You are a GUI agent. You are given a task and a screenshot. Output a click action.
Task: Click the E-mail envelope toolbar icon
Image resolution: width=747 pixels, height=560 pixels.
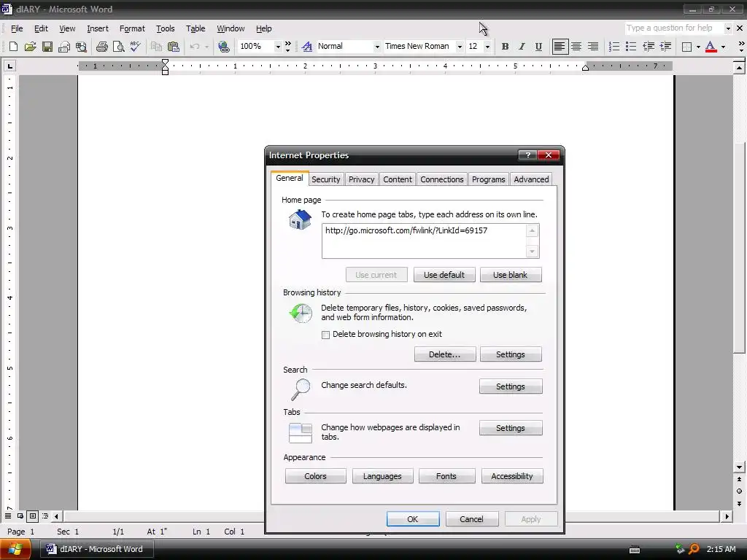click(64, 46)
